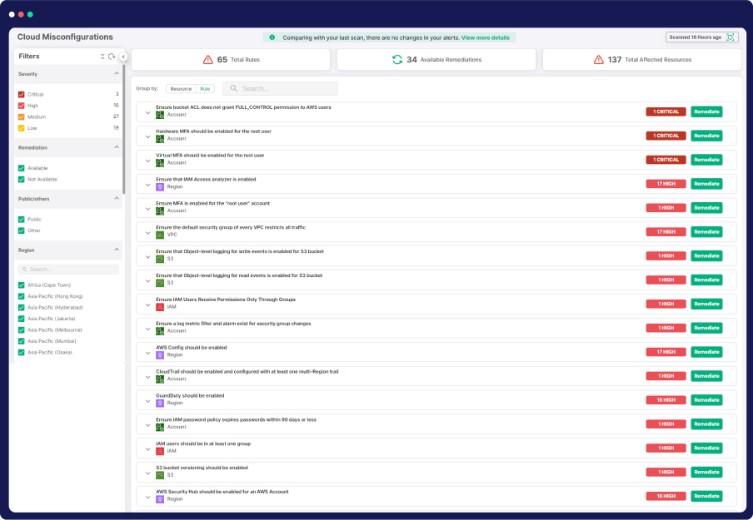Viewport: 753px width, 520px height.
Task: Select the Rule group-by option
Action: (205, 89)
